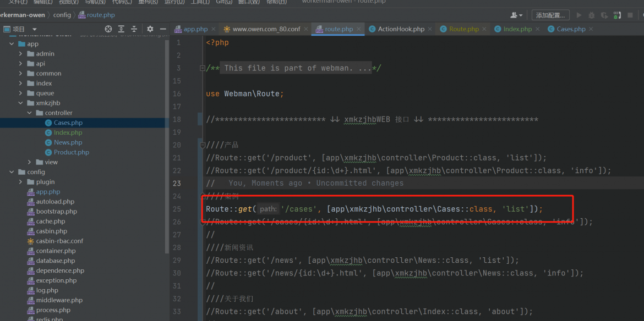Collapse the xmkzjhb folder in tree
This screenshot has width=644, height=321.
tap(20, 103)
